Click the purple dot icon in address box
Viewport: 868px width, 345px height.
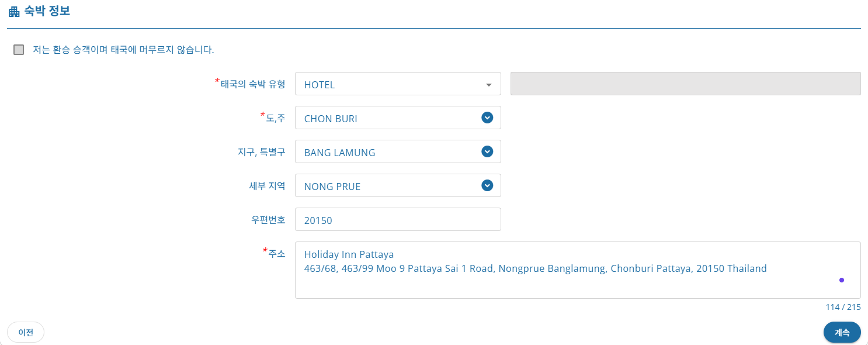841,280
